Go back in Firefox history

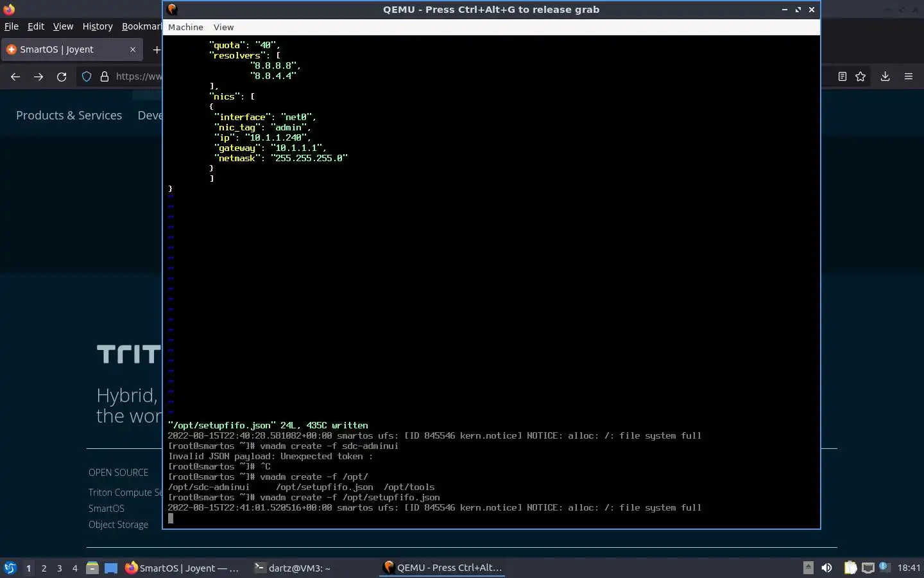tap(15, 76)
